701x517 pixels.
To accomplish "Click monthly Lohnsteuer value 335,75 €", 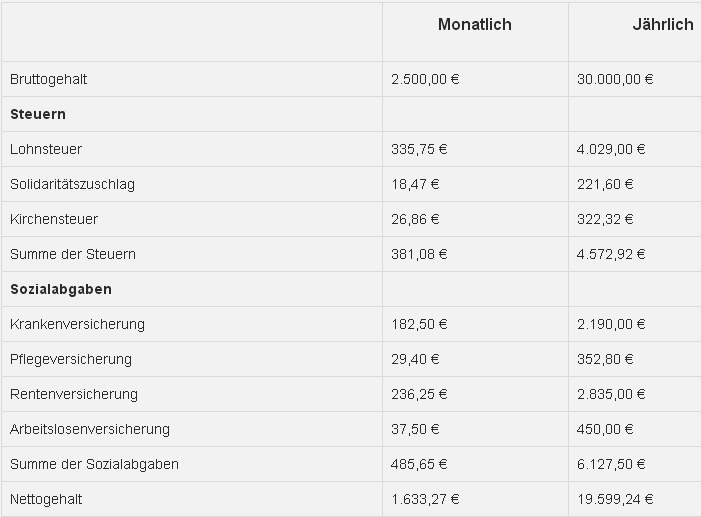I will [x=419, y=149].
